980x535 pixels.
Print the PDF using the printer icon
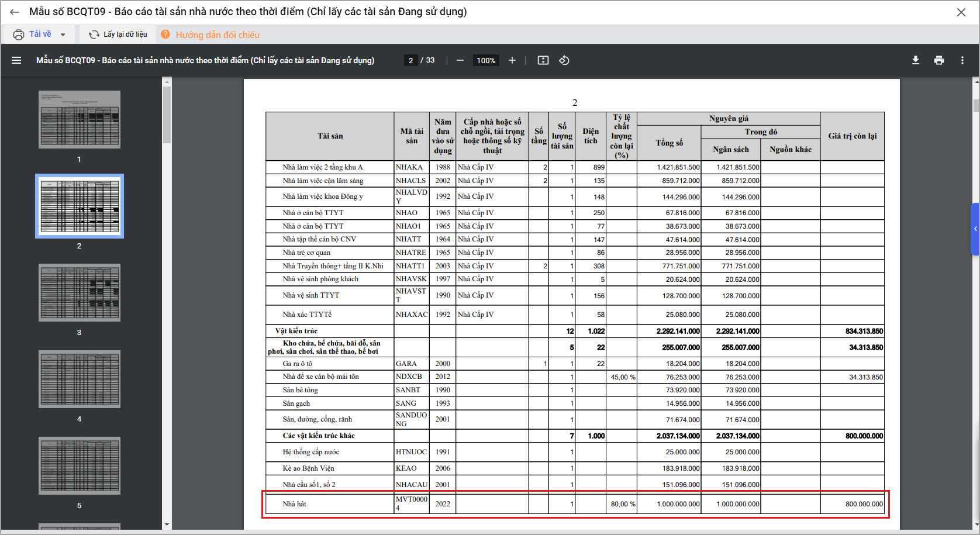[939, 60]
